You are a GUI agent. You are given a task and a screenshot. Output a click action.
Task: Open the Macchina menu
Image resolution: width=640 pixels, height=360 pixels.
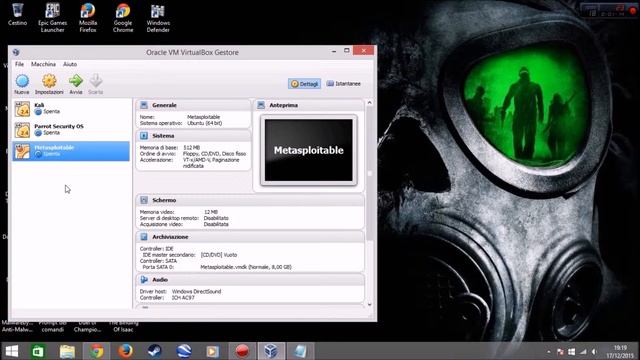43,64
